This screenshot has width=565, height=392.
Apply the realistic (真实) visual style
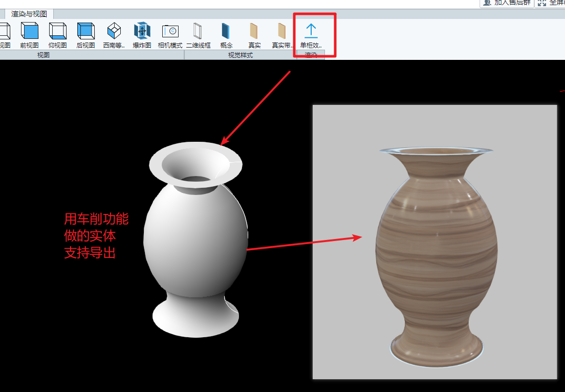tap(254, 35)
